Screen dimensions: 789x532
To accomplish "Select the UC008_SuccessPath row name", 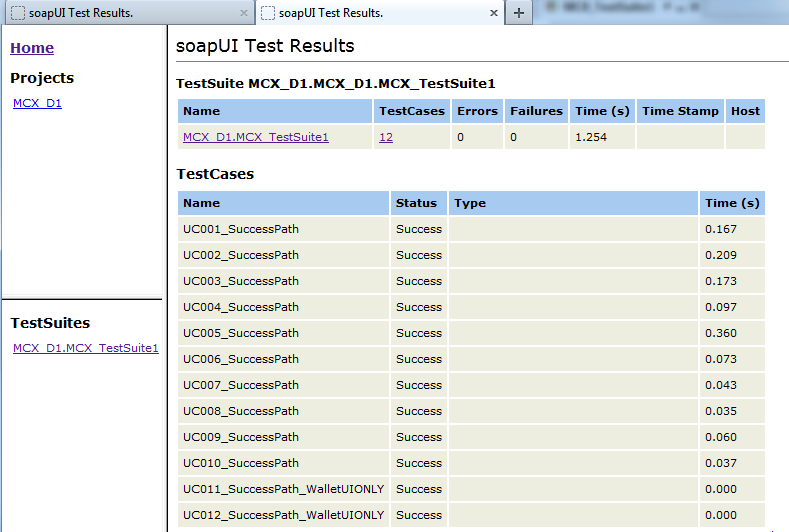I will [x=241, y=411].
